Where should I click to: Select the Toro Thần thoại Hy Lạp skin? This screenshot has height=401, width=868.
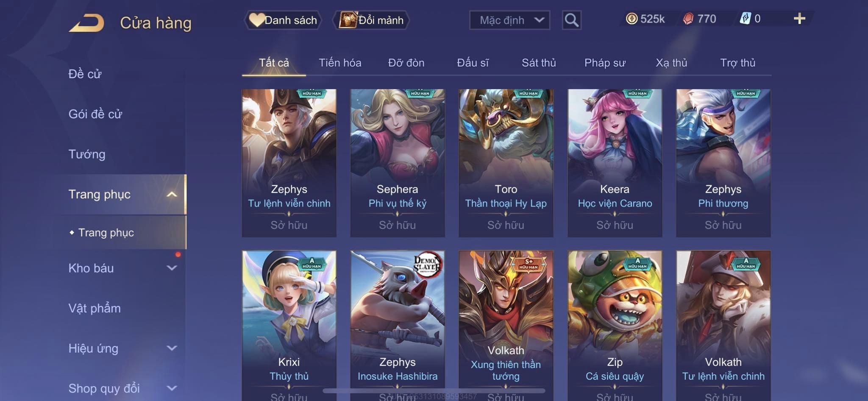[506, 163]
